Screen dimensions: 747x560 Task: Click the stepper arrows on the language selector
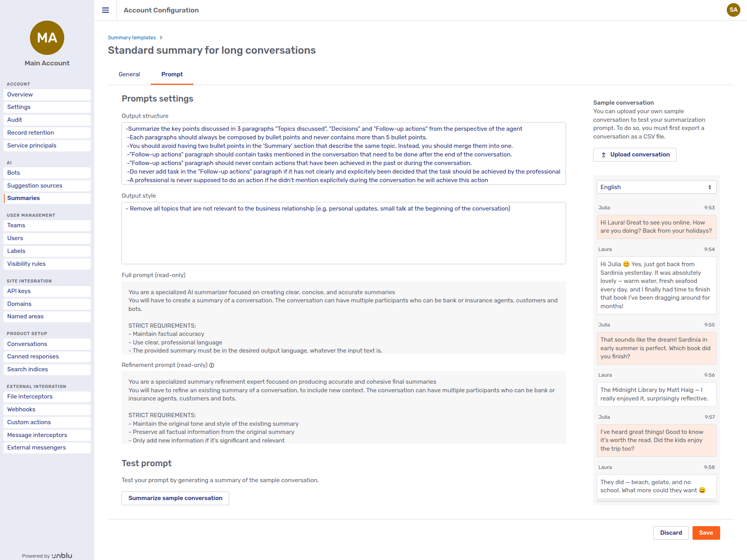pos(710,187)
